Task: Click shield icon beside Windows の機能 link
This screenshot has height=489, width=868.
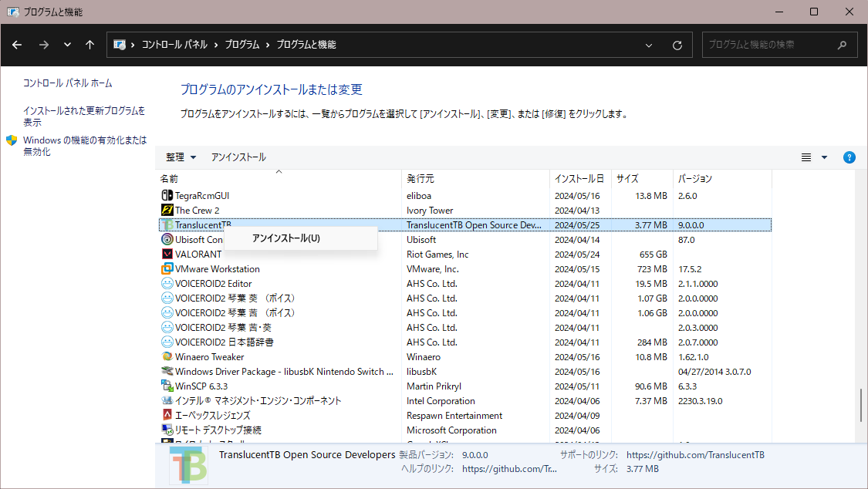Action: pos(12,140)
